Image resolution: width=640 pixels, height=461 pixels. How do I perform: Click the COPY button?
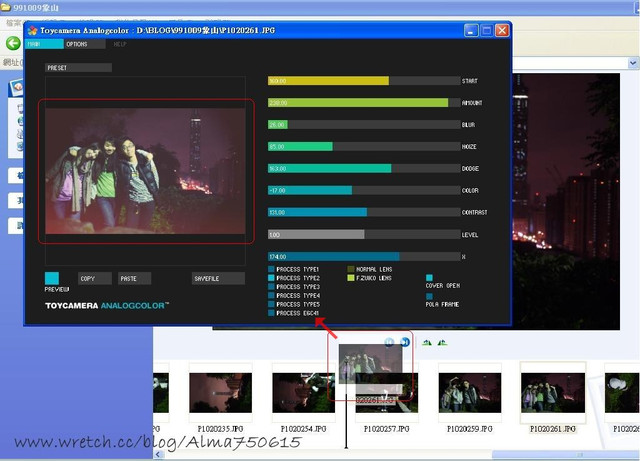95,278
